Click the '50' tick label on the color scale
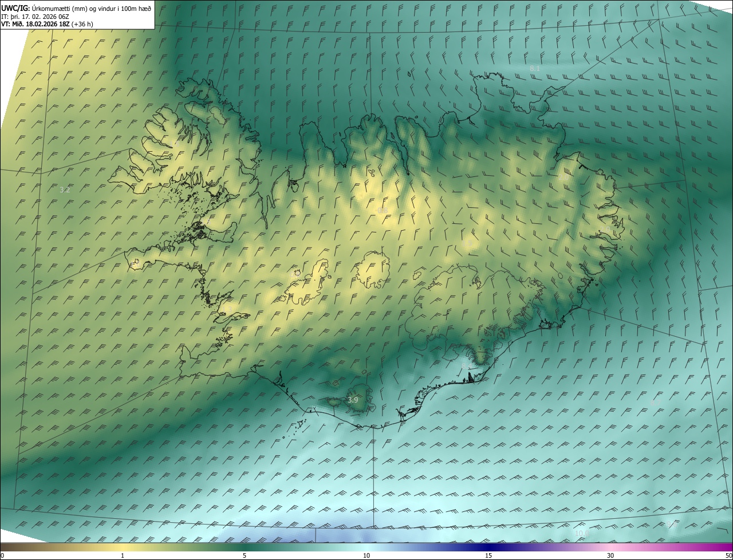This screenshot has width=733, height=560. [x=728, y=556]
